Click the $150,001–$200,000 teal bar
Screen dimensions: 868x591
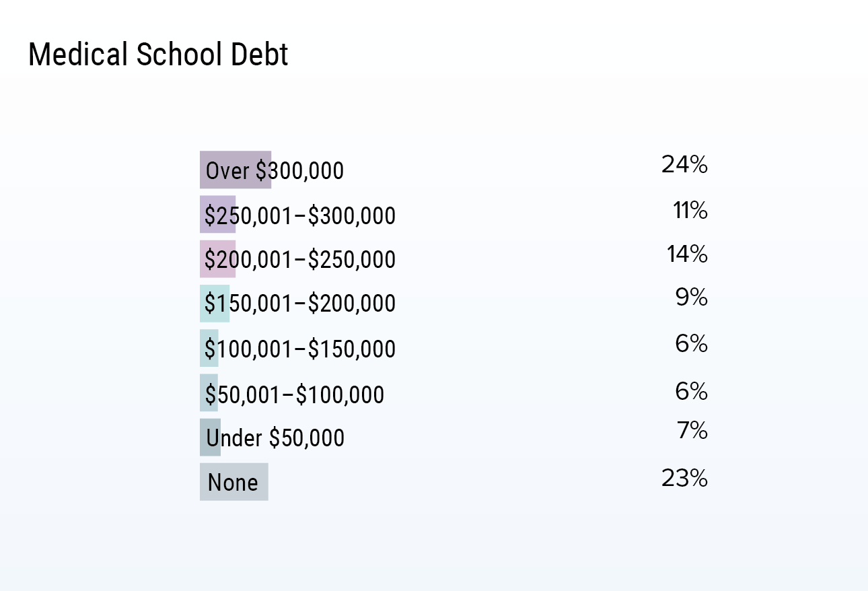tap(215, 304)
